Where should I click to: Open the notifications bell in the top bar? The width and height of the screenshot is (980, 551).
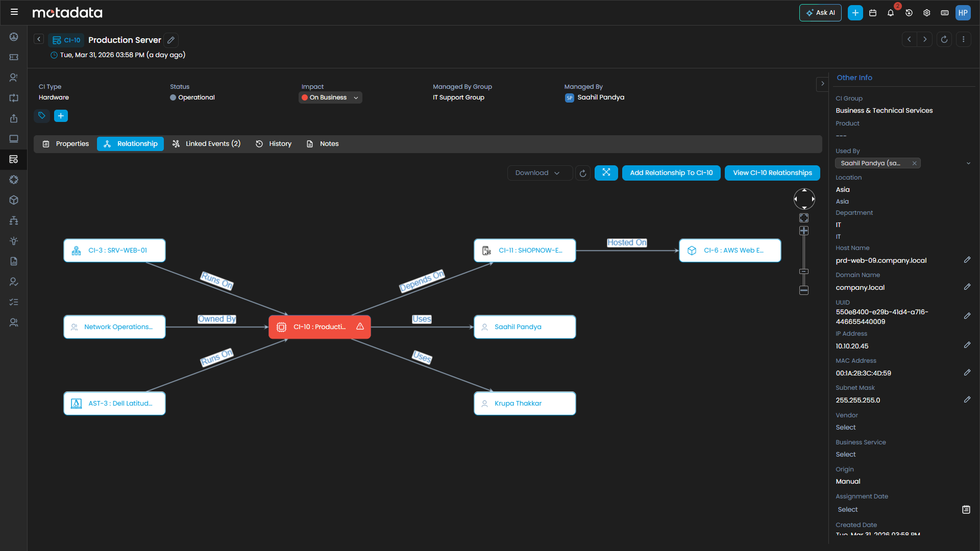(x=891, y=13)
